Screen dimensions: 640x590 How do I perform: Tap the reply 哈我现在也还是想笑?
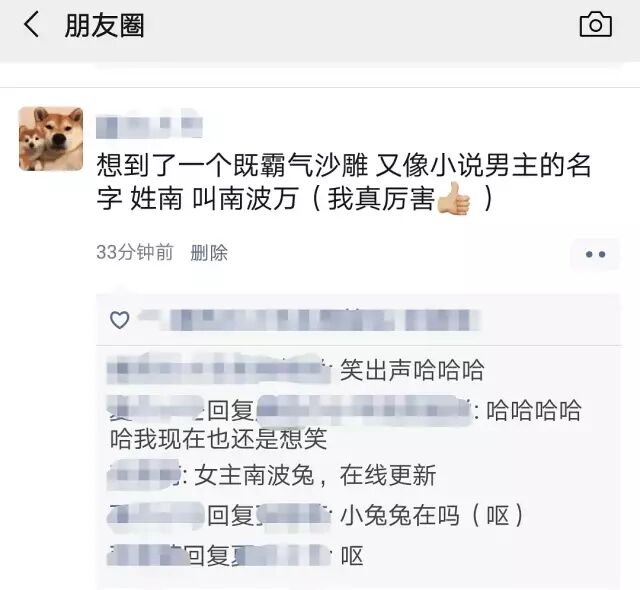[218, 439]
